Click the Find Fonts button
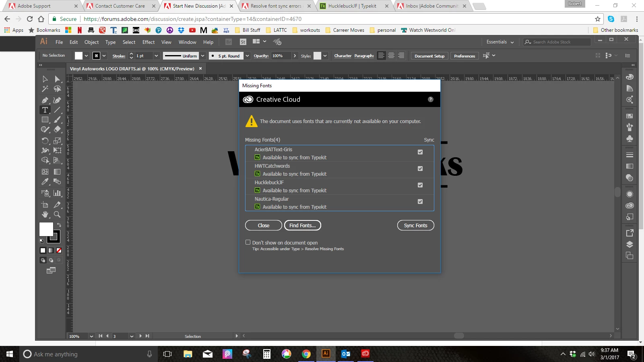 (x=303, y=225)
